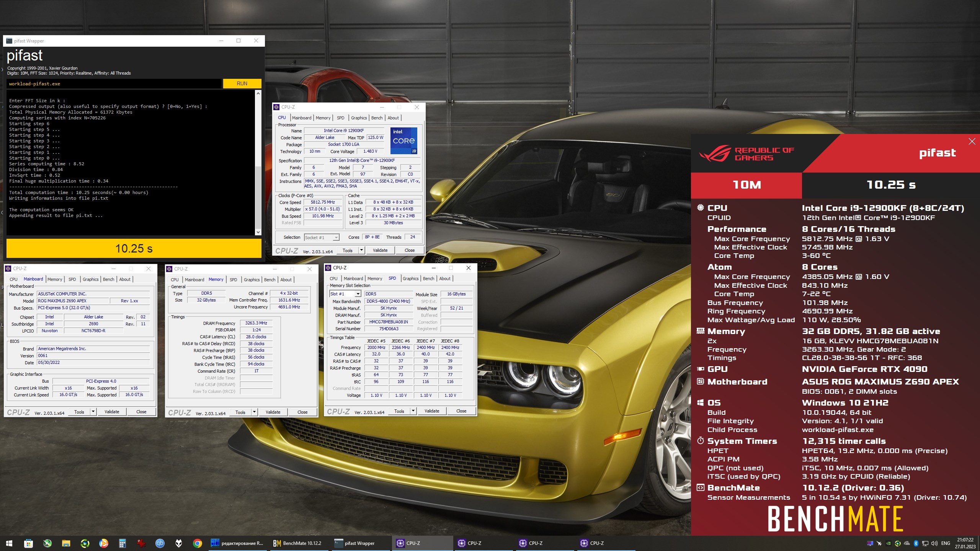Click up arrow of pifast console scrollbar

[x=258, y=93]
